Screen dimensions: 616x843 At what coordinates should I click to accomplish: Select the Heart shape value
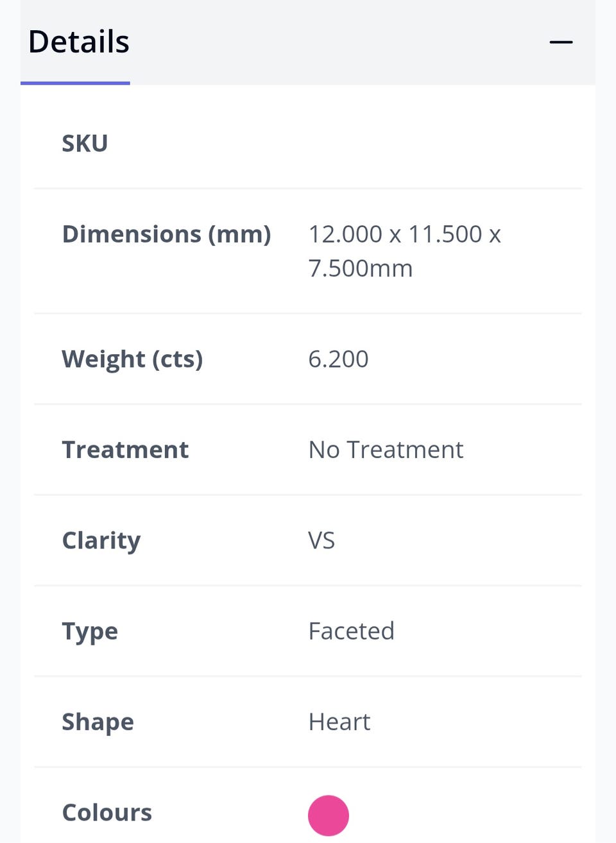coord(339,722)
